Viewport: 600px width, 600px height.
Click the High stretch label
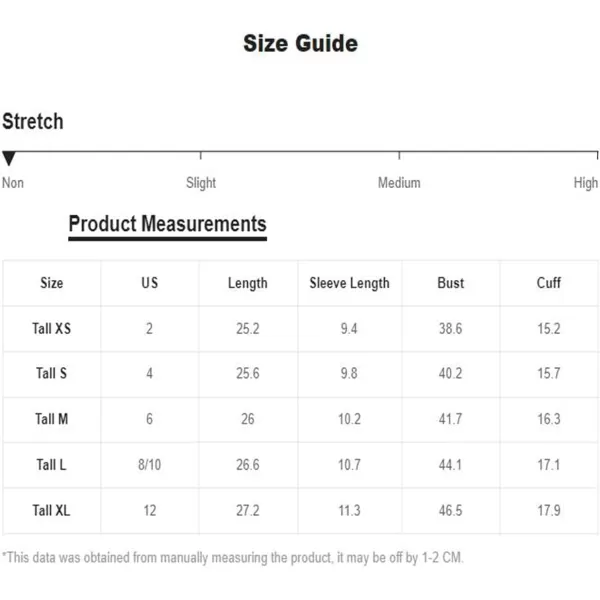tap(586, 183)
